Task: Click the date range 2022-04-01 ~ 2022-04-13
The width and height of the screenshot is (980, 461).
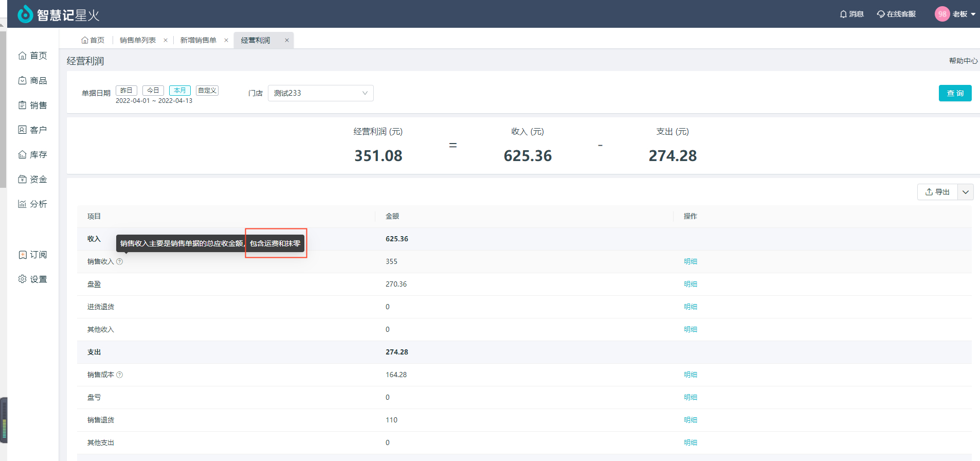Action: pyautogui.click(x=154, y=101)
